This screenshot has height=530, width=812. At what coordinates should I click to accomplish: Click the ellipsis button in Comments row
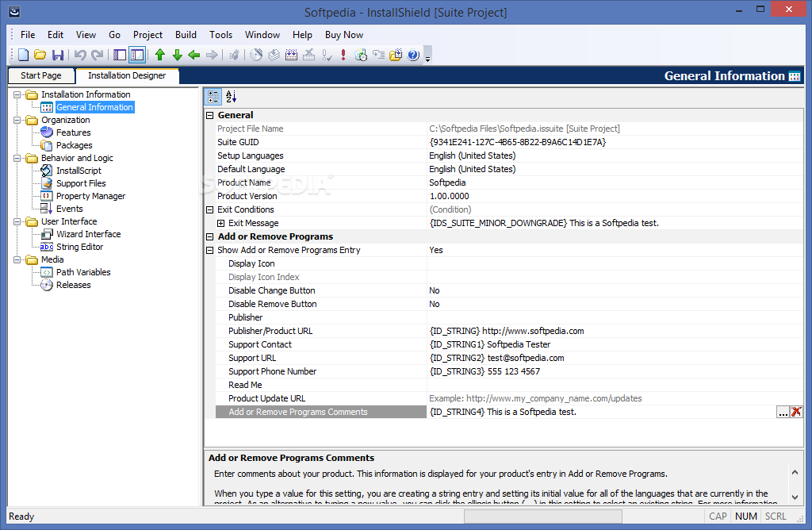pyautogui.click(x=783, y=412)
